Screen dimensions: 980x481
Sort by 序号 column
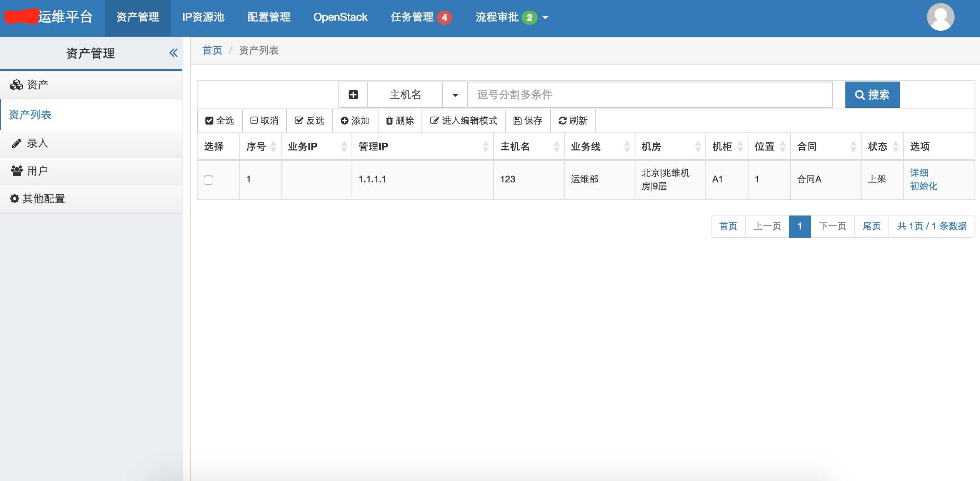pyautogui.click(x=260, y=146)
